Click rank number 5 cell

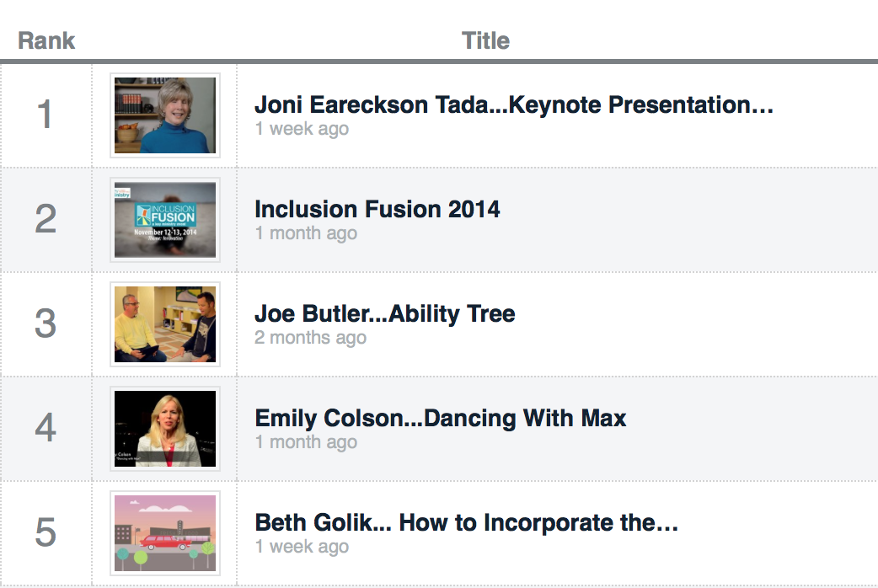pos(46,533)
